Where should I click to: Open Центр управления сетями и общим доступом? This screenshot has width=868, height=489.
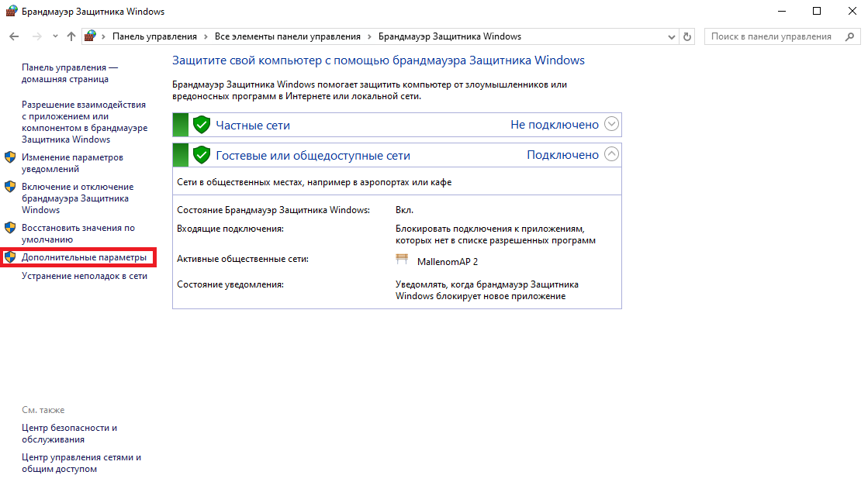point(81,463)
